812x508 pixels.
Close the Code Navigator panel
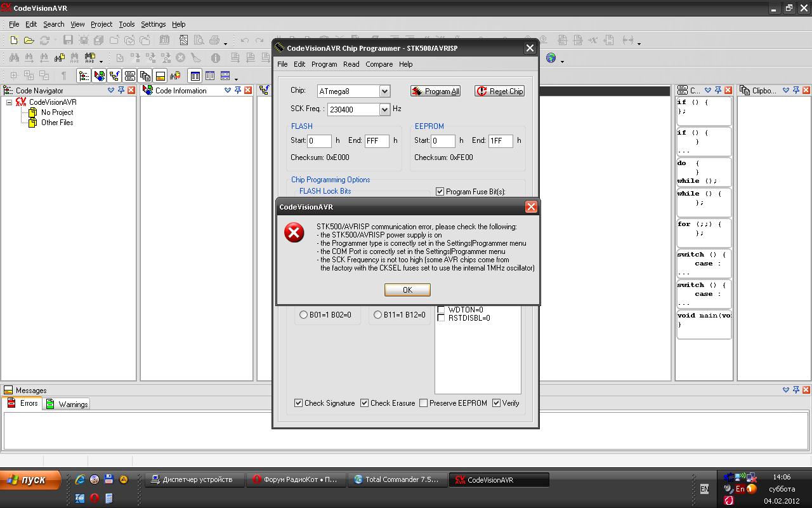tap(131, 90)
